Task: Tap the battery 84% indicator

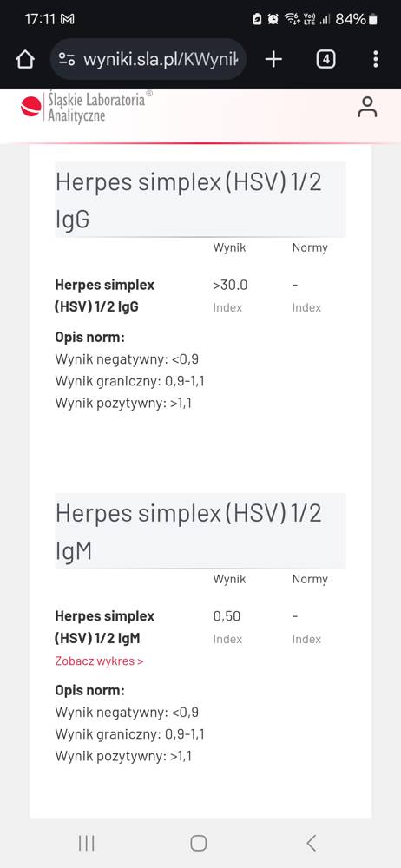Action: coord(357,19)
